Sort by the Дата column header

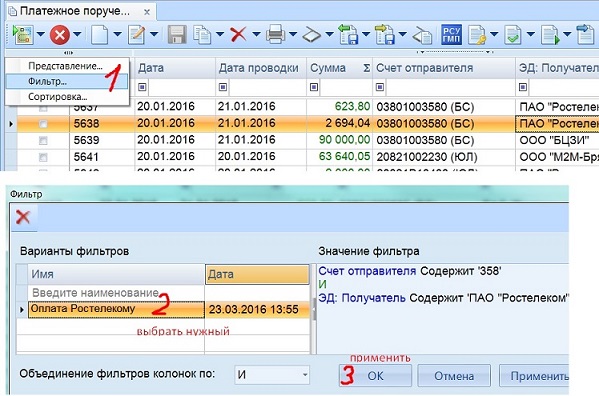[175, 68]
